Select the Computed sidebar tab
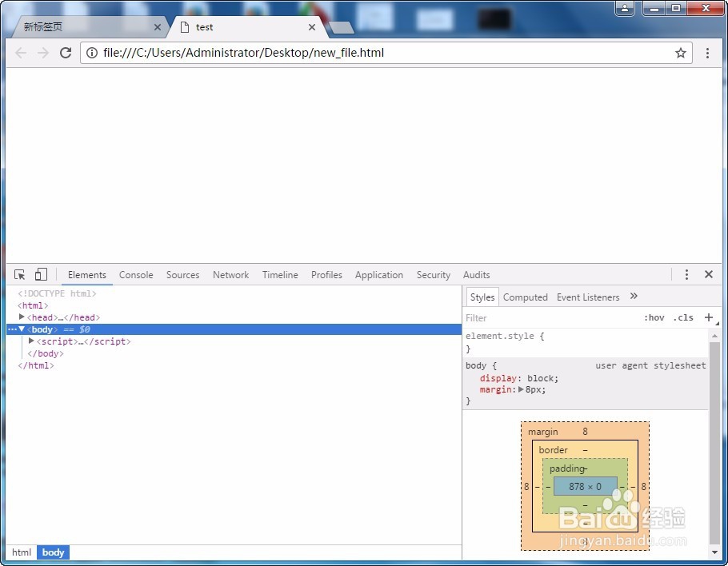This screenshot has height=566, width=728. coord(525,297)
